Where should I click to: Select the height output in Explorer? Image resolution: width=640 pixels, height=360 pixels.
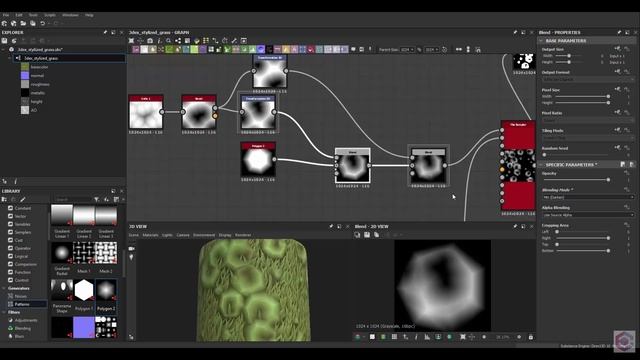[x=36, y=101]
